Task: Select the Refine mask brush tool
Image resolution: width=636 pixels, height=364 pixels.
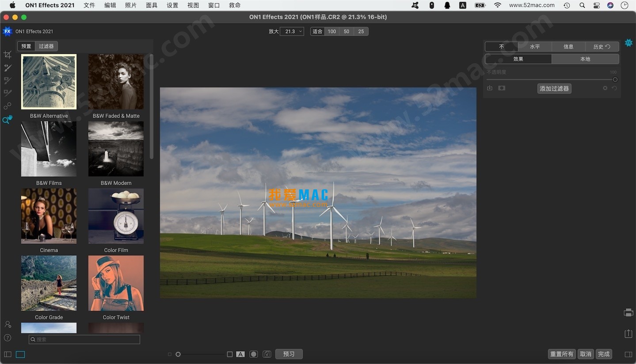Action: coord(8,93)
